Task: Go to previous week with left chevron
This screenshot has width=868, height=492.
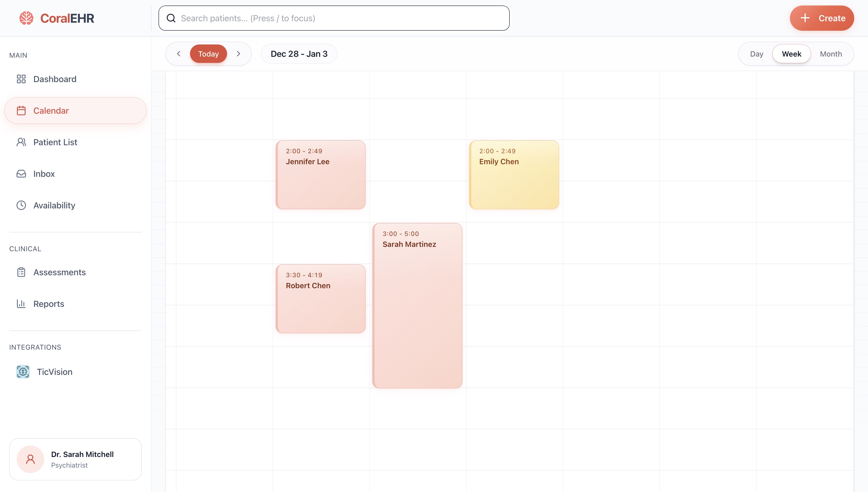Action: (179, 54)
